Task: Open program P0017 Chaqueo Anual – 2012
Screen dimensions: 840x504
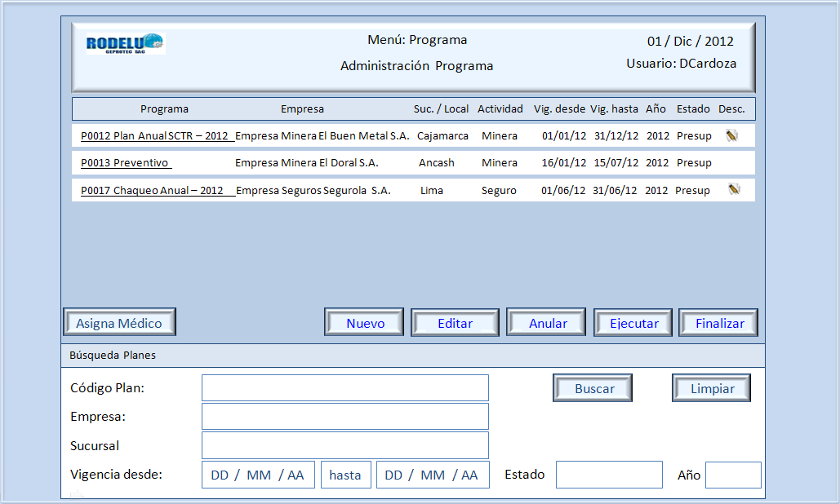Action: pos(158,191)
